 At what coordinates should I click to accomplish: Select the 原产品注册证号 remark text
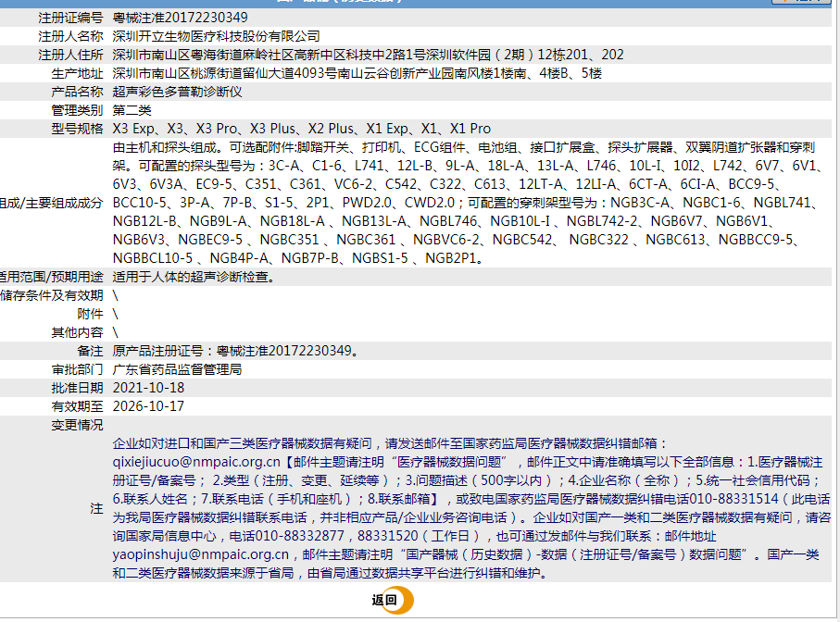click(x=236, y=351)
